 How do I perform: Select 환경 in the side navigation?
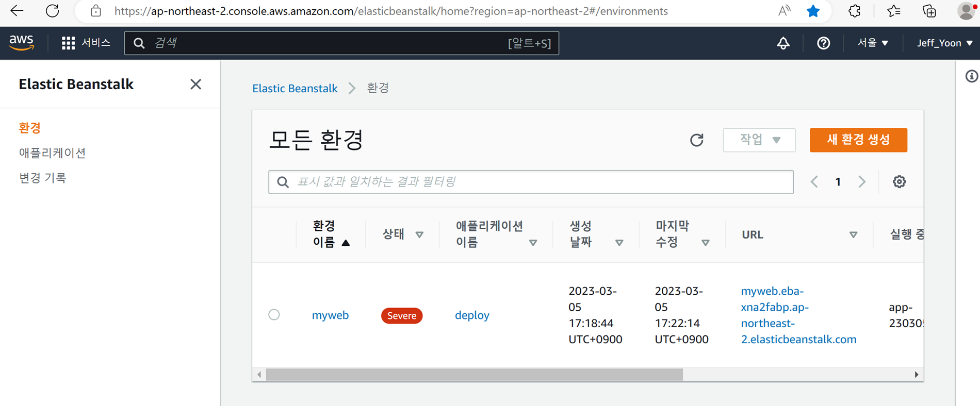click(30, 128)
